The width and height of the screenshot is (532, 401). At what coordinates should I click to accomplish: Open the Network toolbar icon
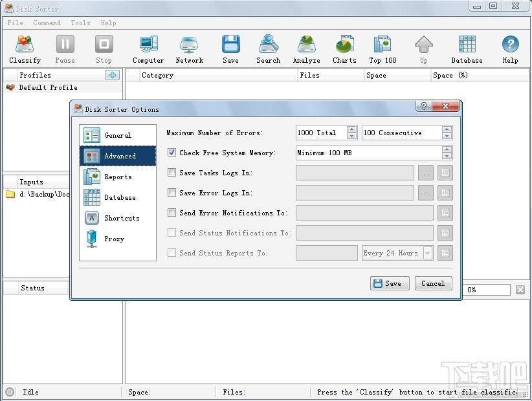(190, 50)
